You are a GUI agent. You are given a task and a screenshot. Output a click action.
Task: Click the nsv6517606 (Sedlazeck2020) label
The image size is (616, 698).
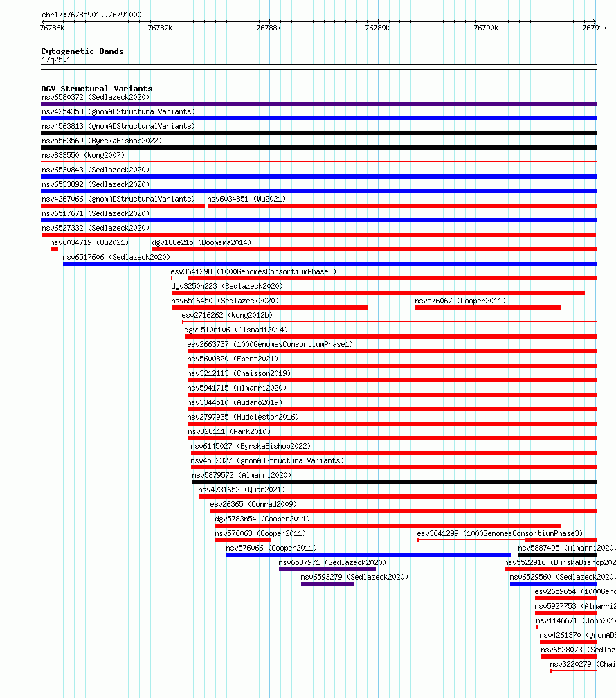tap(116, 258)
